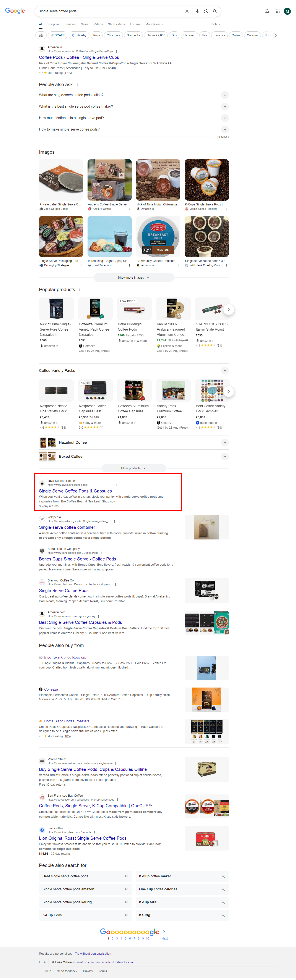Toggle the NESCAFÉ filter chip
Screen dimensions: 296x980
(x=57, y=35)
